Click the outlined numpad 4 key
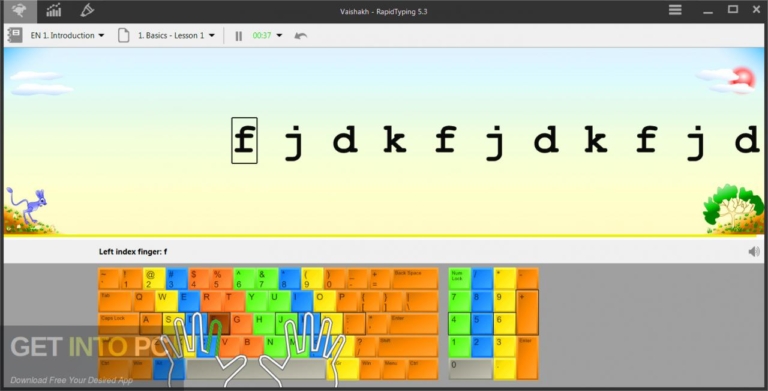Image resolution: width=768 pixels, height=391 pixels. click(459, 324)
